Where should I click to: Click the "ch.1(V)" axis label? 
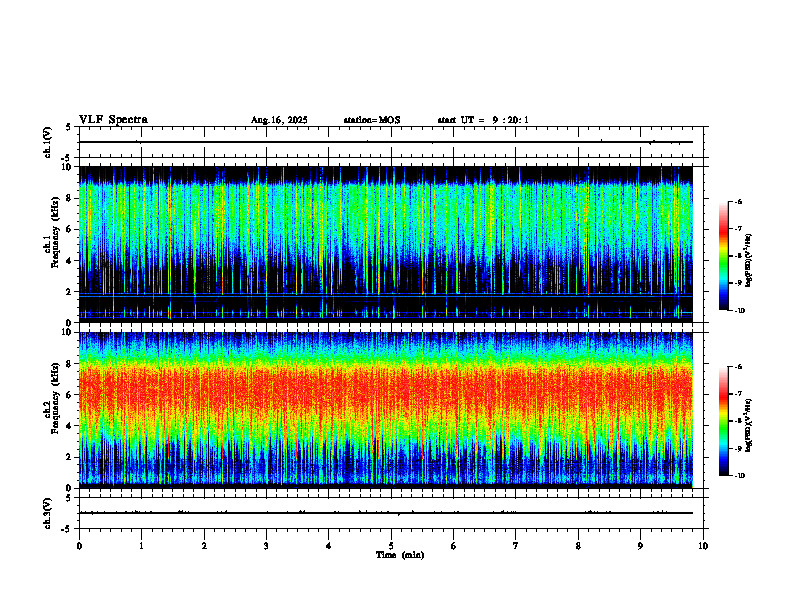47,142
